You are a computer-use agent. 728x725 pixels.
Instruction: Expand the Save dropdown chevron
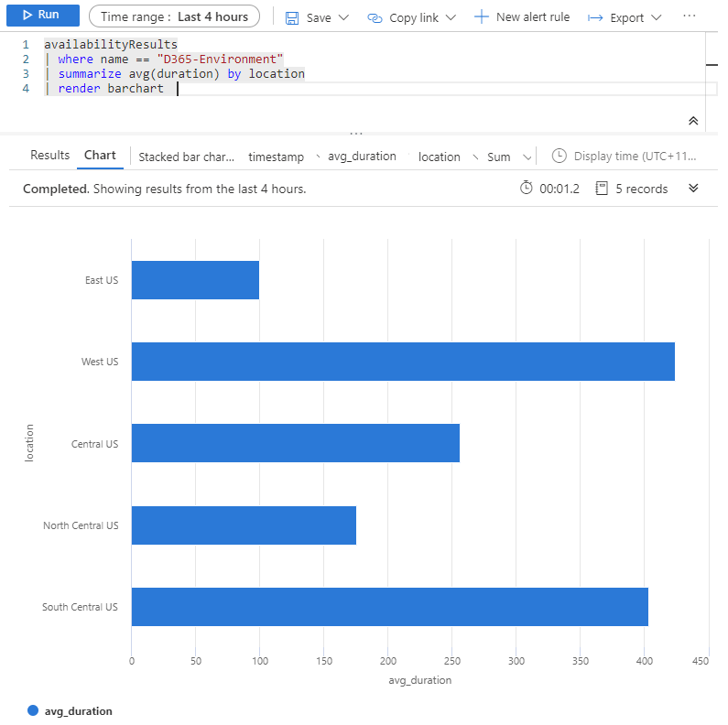pos(343,18)
